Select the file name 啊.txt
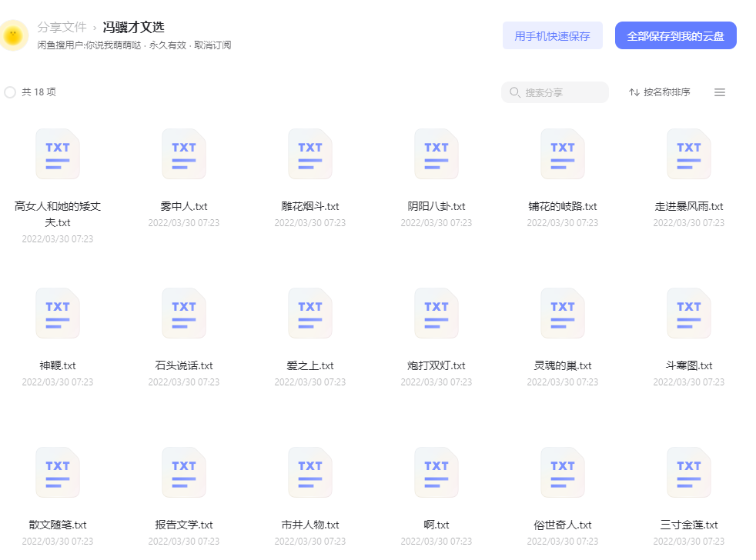Screen dimensions: 756x560 click(437, 525)
